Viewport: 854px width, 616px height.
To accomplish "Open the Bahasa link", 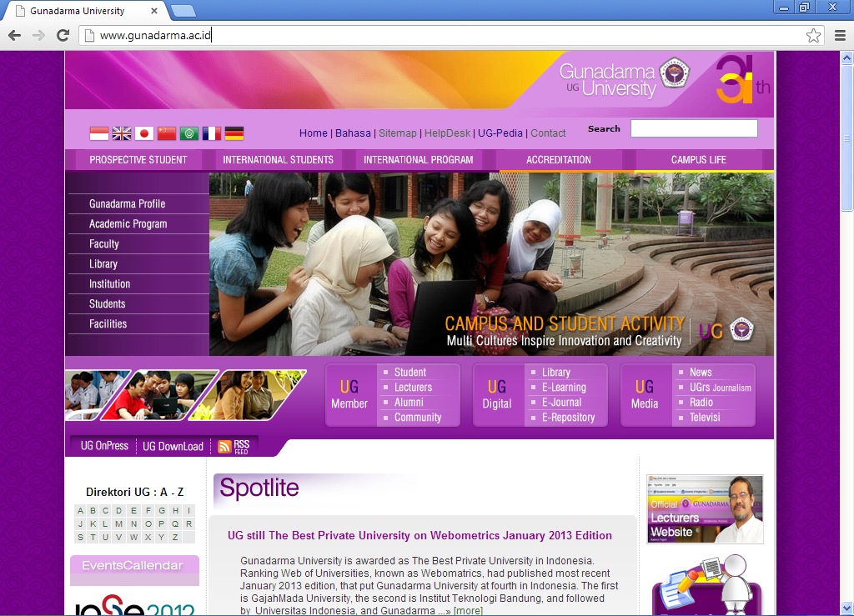I will coord(353,133).
